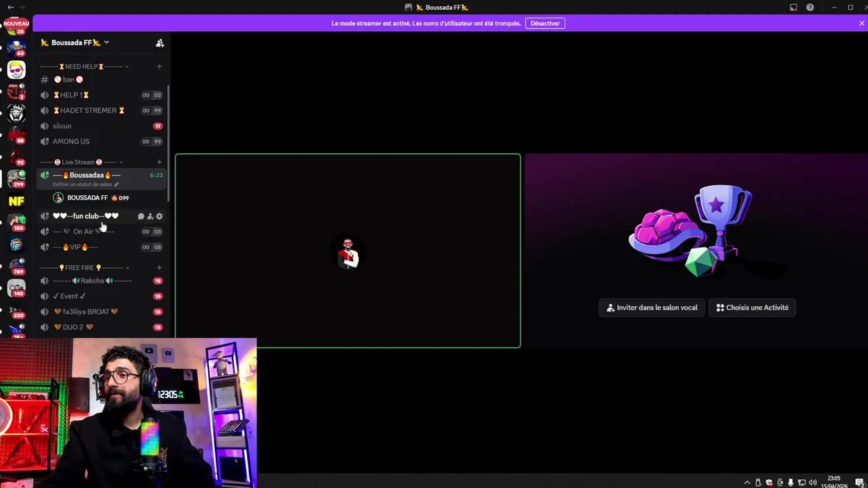Open the Boussada FF server header dropdown
Screen dimensions: 868x488
[75, 43]
